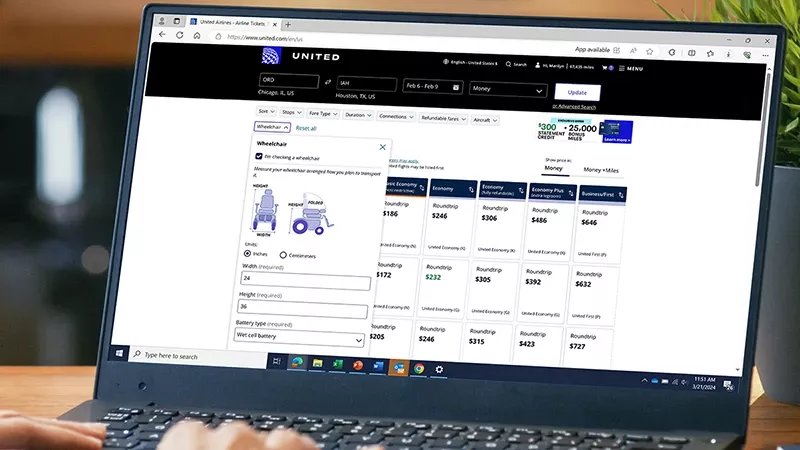Viewport: 800px width, 450px height.
Task: Open the Hi, Marilyn account profile
Action: (564, 66)
